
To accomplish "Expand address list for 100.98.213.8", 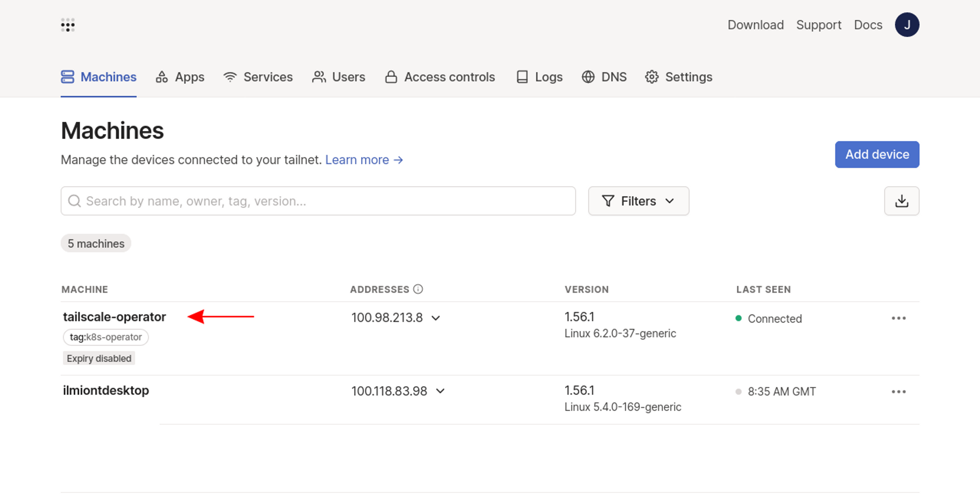I will [x=436, y=318].
